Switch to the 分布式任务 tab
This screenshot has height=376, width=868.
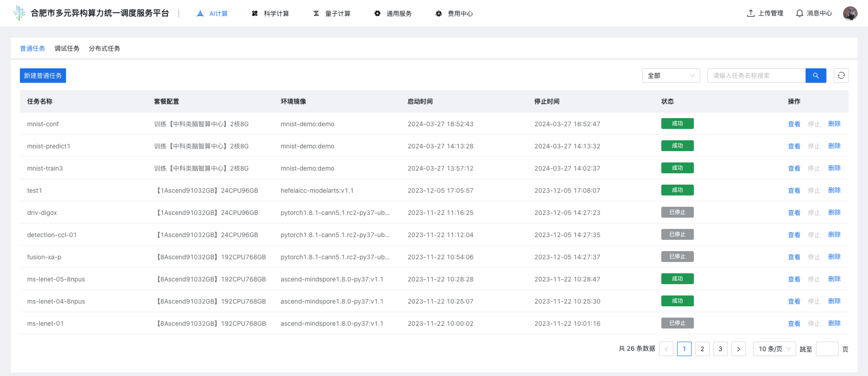[x=104, y=48]
